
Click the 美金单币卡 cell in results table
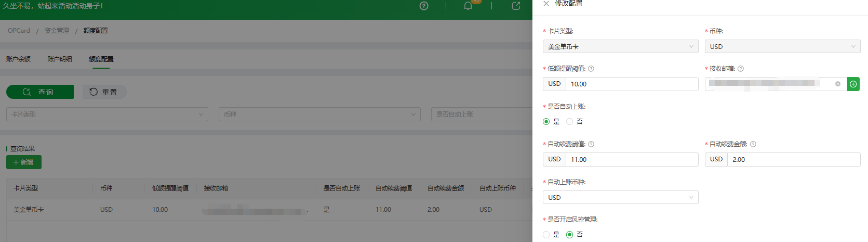(29, 210)
